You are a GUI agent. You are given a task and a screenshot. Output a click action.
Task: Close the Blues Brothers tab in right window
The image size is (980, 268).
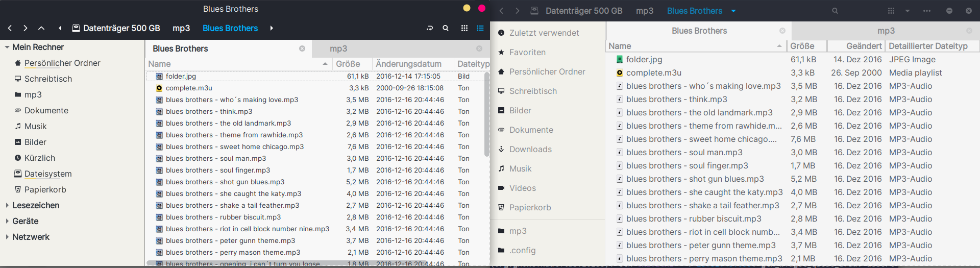[782, 31]
